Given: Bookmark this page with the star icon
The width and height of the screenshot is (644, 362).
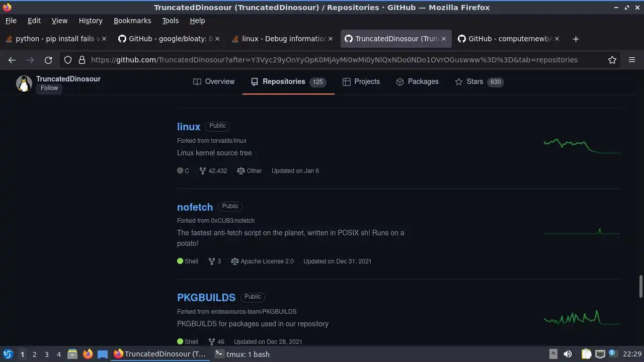Looking at the screenshot, I should click(x=612, y=60).
